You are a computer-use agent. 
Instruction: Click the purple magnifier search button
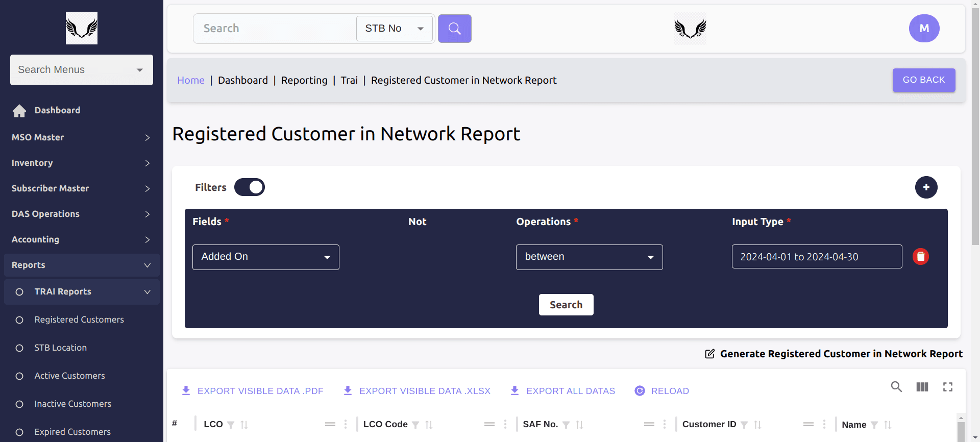pos(454,29)
